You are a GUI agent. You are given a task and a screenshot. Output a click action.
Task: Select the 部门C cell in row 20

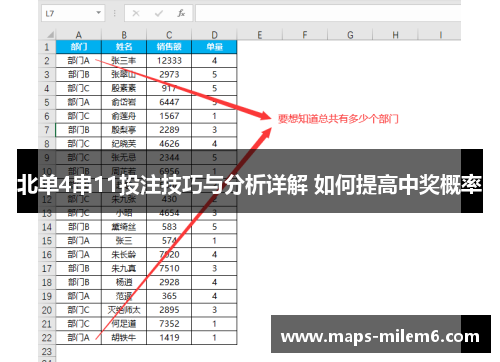coord(79,310)
